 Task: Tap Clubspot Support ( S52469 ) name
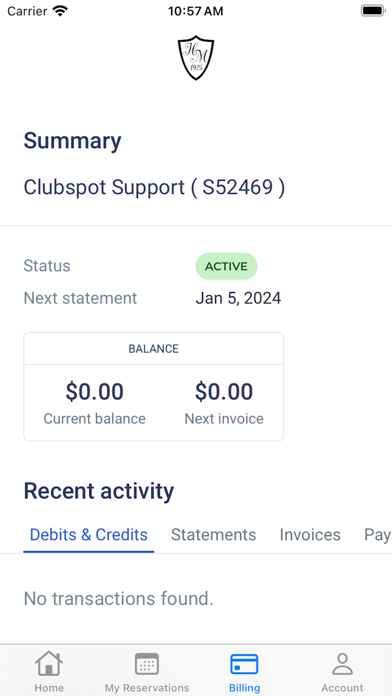point(154,188)
